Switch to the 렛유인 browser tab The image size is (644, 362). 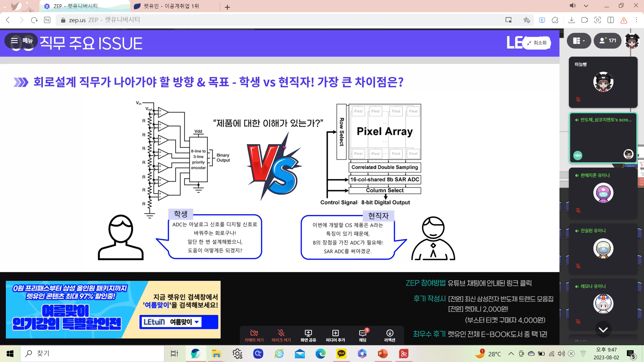pyautogui.click(x=171, y=6)
